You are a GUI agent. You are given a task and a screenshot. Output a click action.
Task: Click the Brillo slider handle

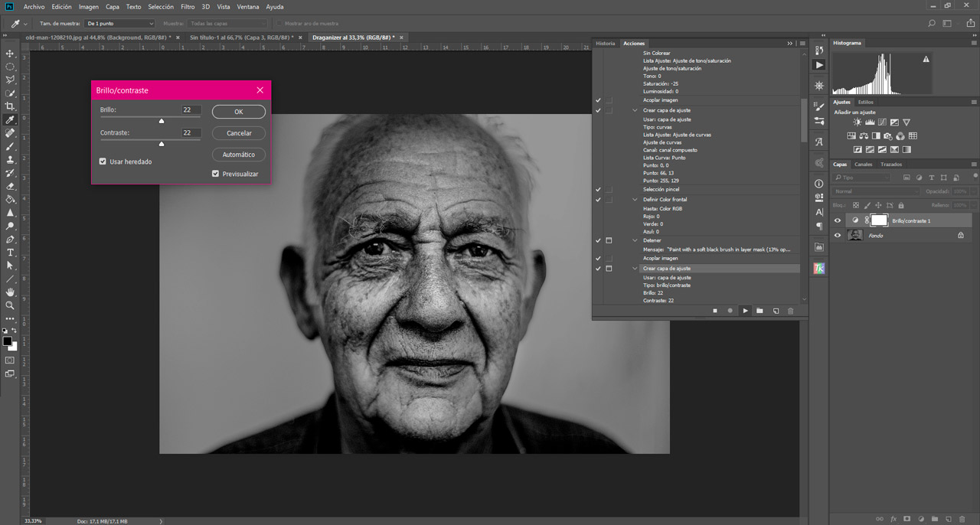coord(162,120)
